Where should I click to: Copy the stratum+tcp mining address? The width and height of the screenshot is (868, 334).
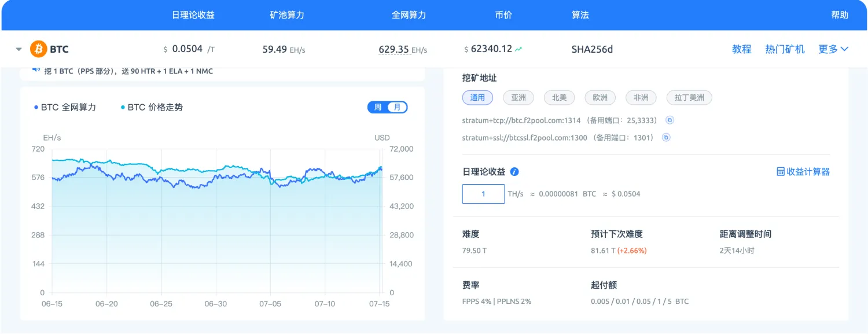(x=670, y=120)
